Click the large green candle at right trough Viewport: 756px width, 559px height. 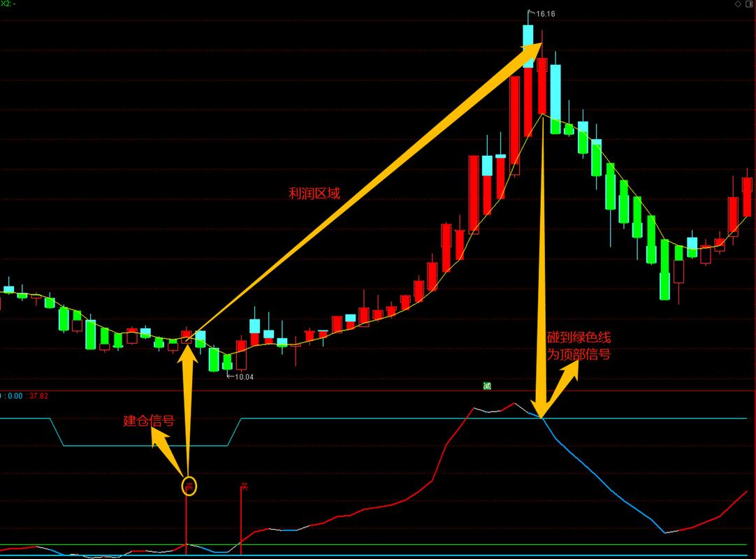(664, 286)
